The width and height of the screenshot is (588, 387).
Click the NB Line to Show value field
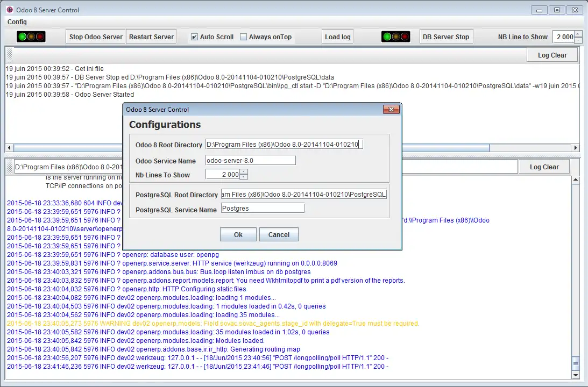pos(564,37)
